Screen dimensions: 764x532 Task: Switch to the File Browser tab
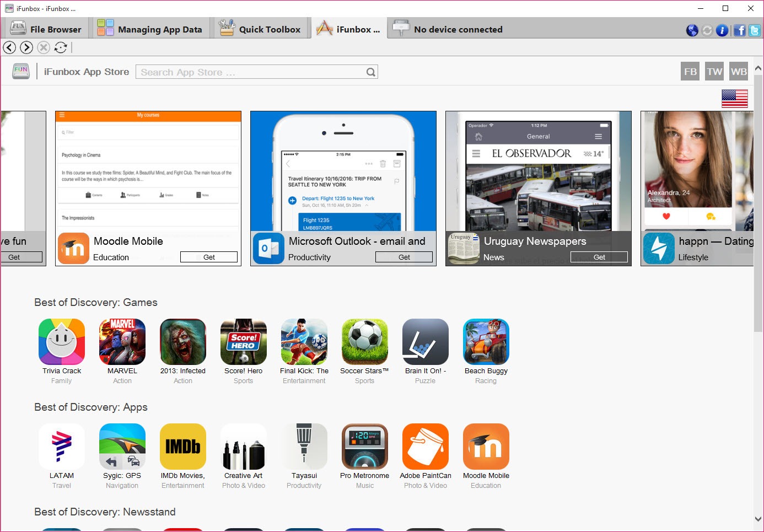46,29
